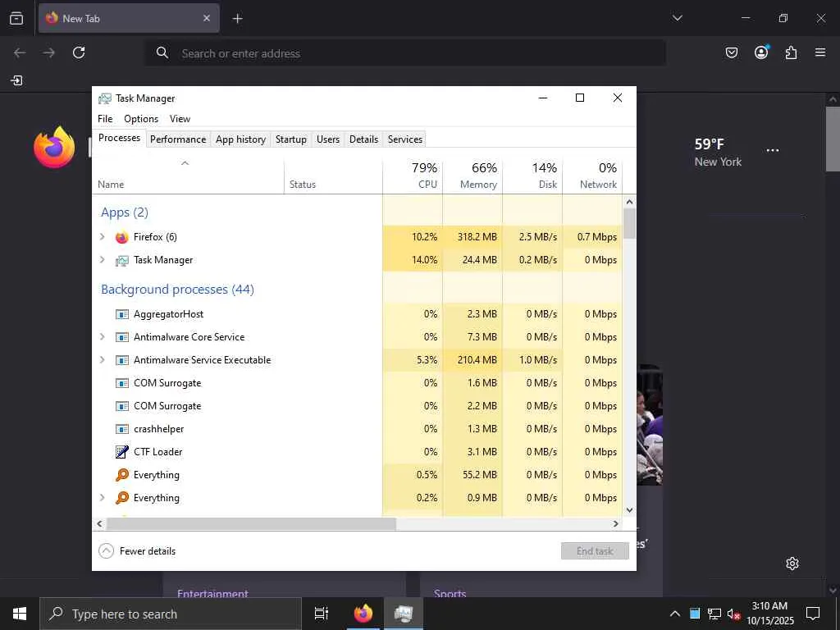840x630 pixels.
Task: Expand the Firefox (6) process group
Action: [103, 237]
